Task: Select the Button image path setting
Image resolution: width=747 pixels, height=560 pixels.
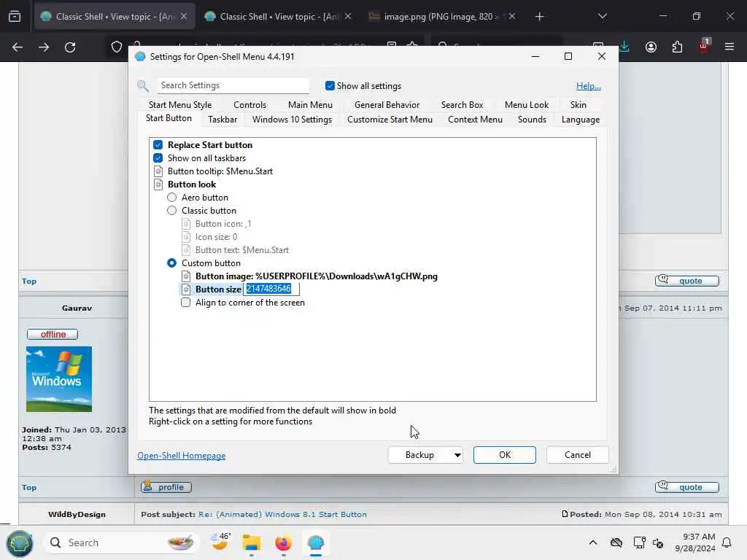Action: click(x=317, y=276)
